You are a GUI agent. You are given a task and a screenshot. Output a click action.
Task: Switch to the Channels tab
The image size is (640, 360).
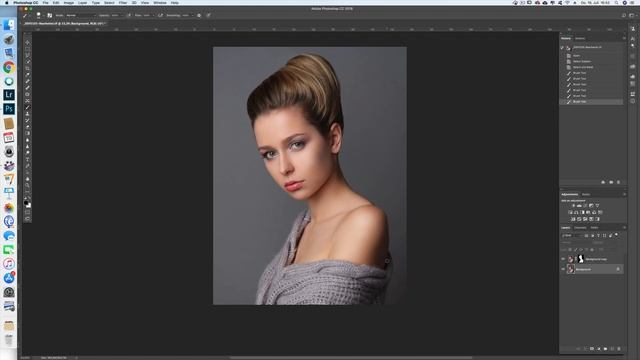tap(580, 227)
